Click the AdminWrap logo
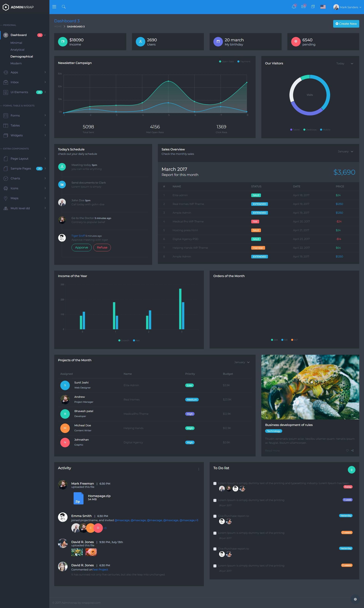The height and width of the screenshot is (608, 364). click(x=18, y=7)
